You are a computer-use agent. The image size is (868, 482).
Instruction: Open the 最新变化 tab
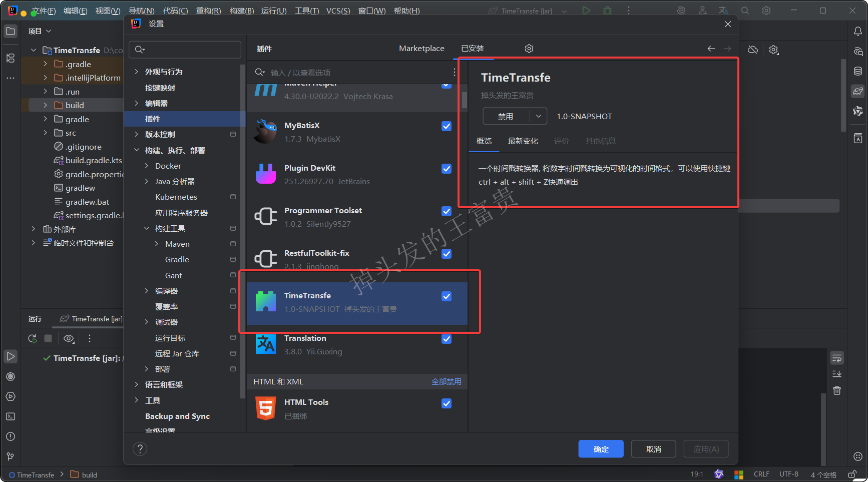click(523, 141)
